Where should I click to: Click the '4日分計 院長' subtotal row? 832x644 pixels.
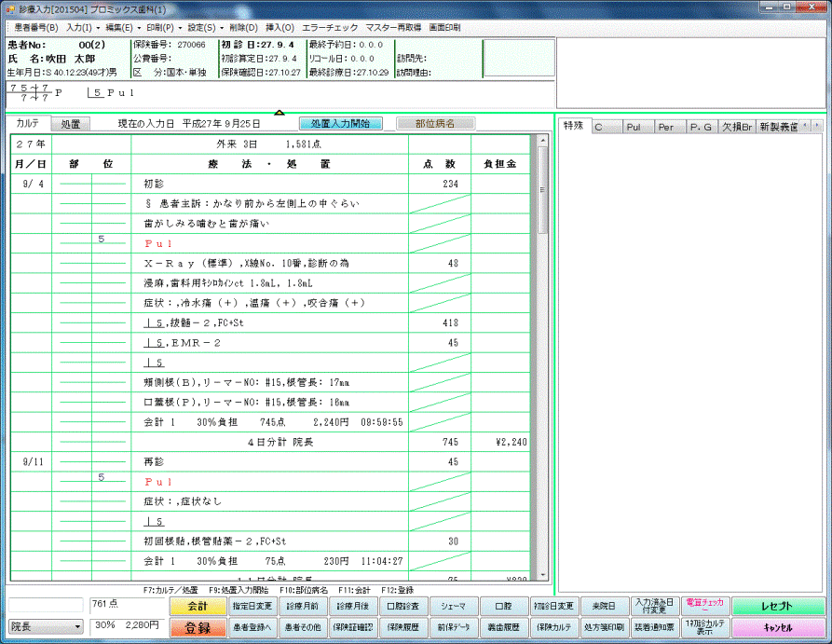(270, 442)
